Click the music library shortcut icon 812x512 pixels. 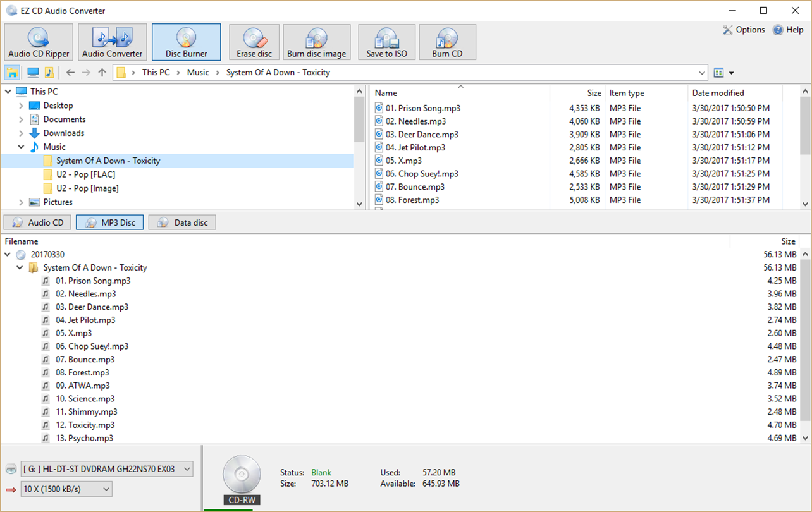pos(49,72)
